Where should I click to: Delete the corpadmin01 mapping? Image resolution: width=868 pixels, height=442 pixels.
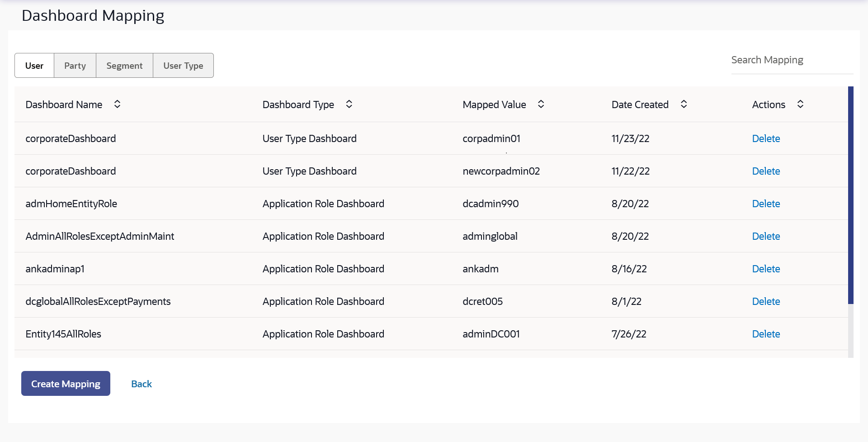(x=766, y=139)
